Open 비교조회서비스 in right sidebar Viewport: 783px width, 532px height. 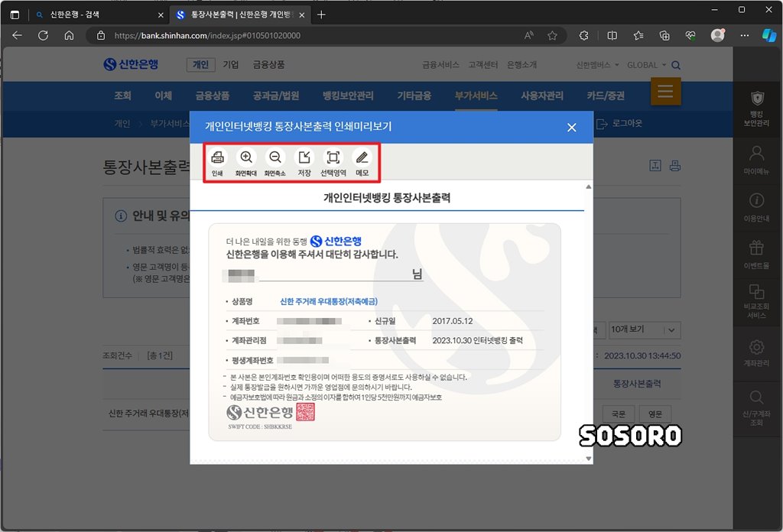pos(756,301)
